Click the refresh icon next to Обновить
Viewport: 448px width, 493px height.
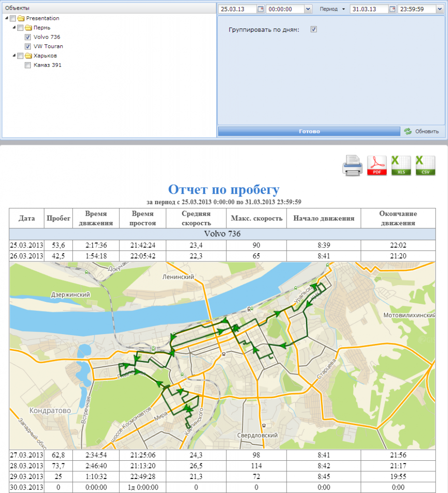coord(409,130)
